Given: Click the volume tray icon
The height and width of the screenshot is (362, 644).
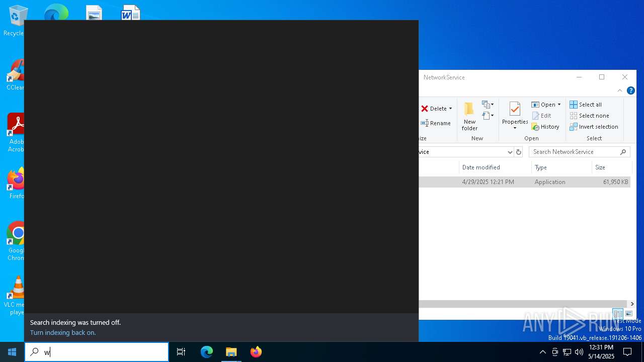Looking at the screenshot, I should [x=579, y=352].
